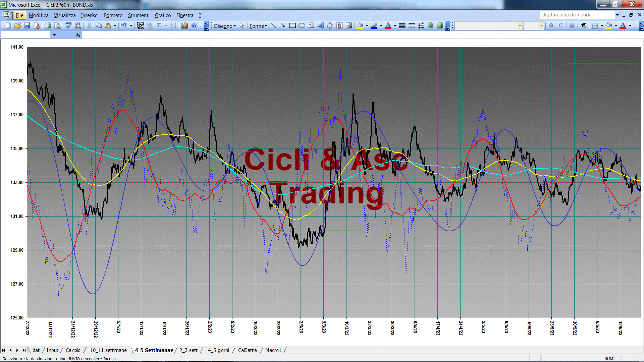
Task: Open the Name Box dropdown
Action: 54,35
